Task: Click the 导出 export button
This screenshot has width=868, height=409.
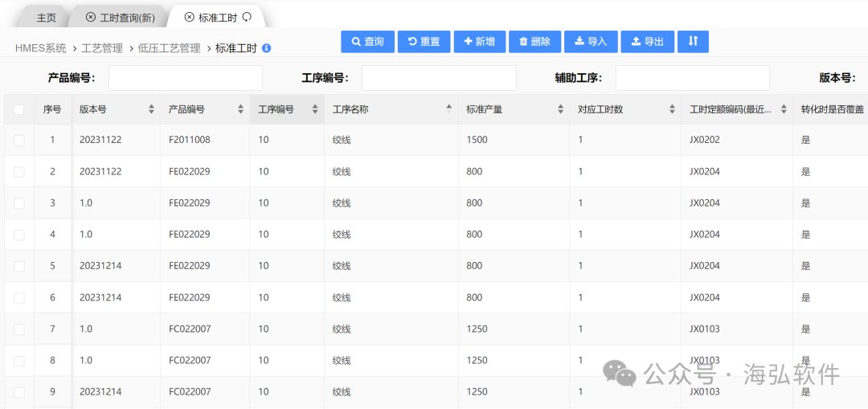Action: 647,42
